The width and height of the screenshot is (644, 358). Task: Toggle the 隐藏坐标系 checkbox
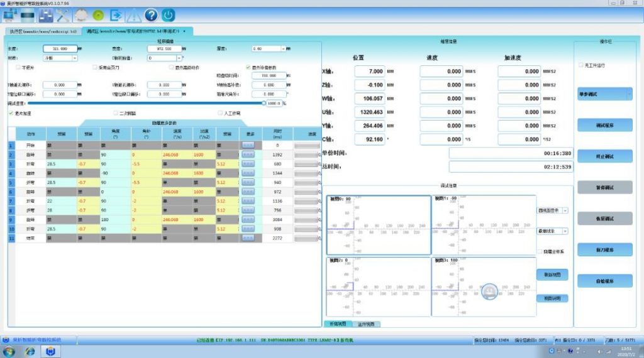(539, 251)
